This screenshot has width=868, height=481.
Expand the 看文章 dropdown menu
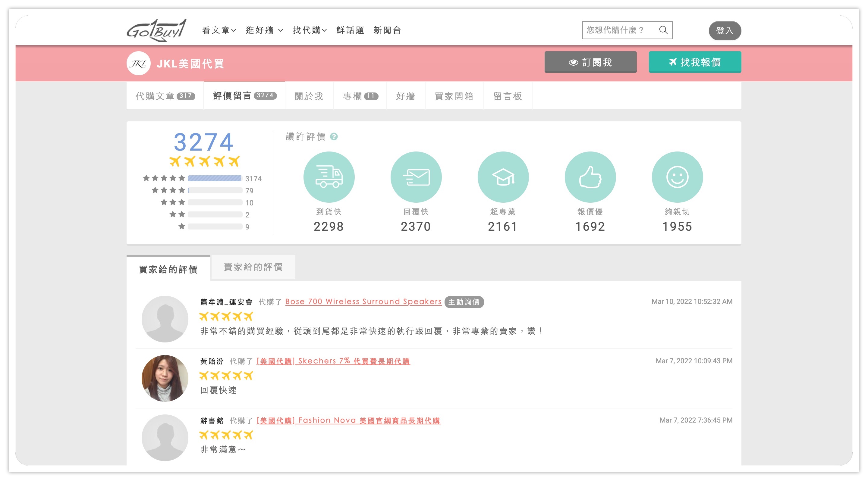[x=219, y=30]
